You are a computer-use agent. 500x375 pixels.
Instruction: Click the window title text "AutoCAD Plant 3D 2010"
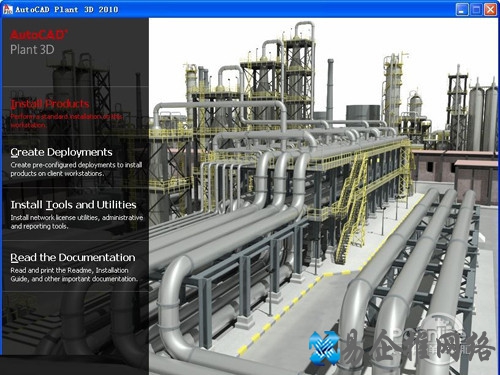(x=67, y=9)
